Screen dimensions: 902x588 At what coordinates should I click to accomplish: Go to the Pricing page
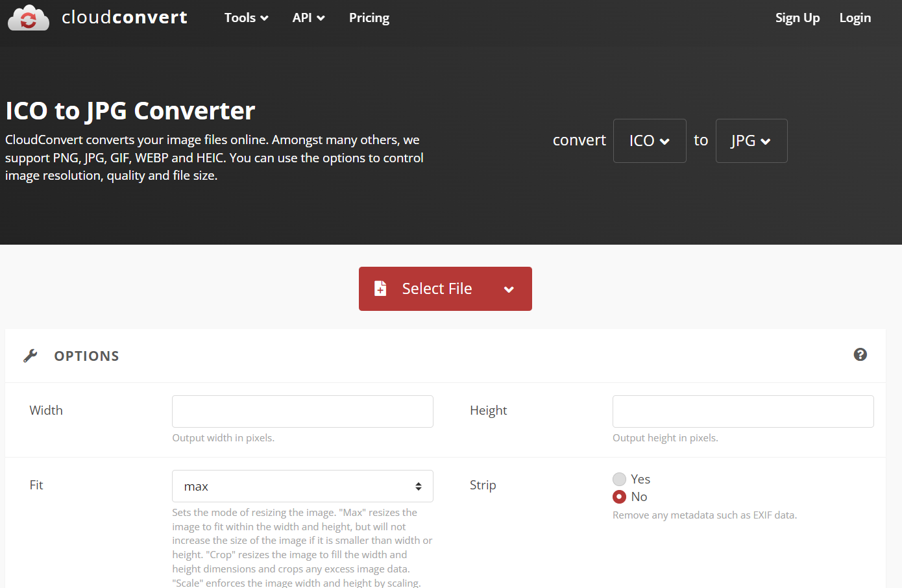(369, 18)
